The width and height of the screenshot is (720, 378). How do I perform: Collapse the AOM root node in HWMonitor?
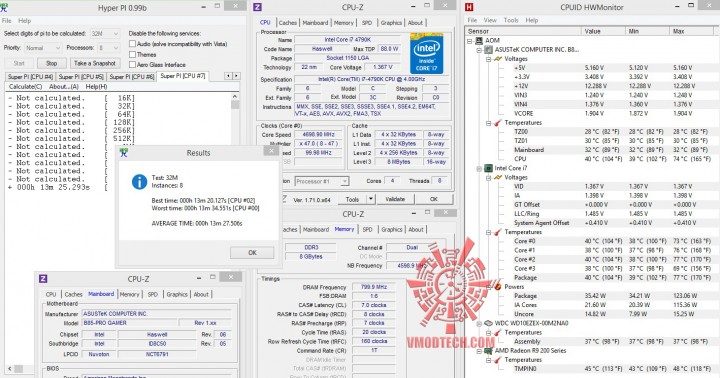click(x=470, y=41)
